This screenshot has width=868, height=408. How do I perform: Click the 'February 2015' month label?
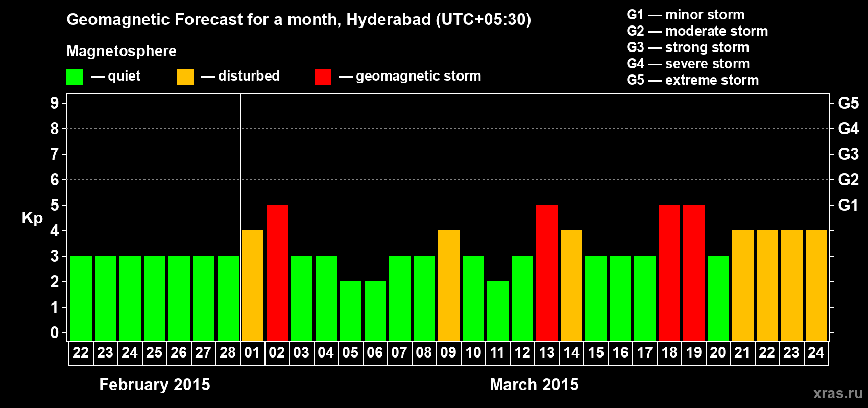point(155,385)
